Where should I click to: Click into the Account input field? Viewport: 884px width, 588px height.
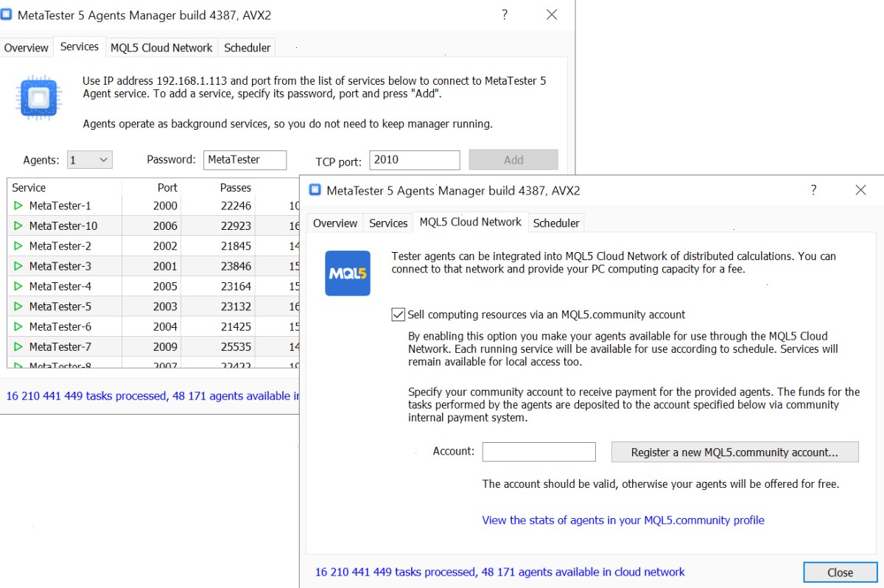tap(539, 452)
